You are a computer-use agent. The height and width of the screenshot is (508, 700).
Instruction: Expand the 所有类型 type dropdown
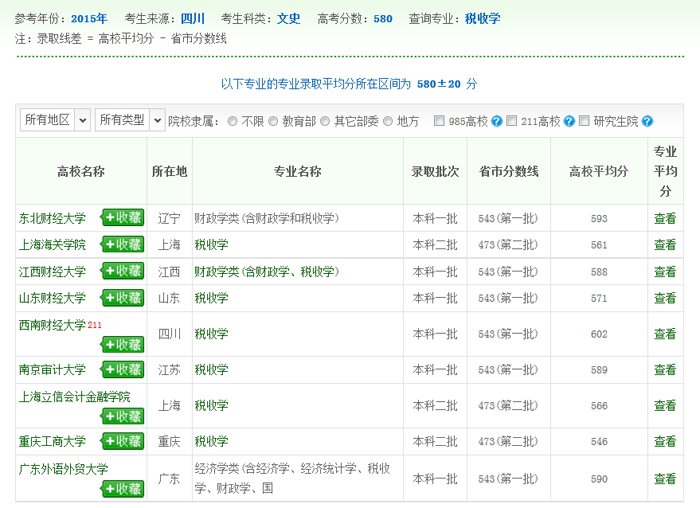point(130,120)
